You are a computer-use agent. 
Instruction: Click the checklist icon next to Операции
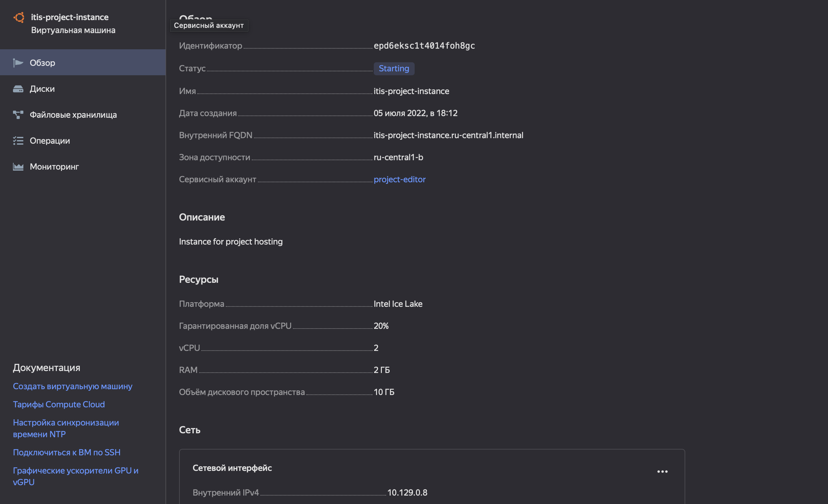click(18, 140)
